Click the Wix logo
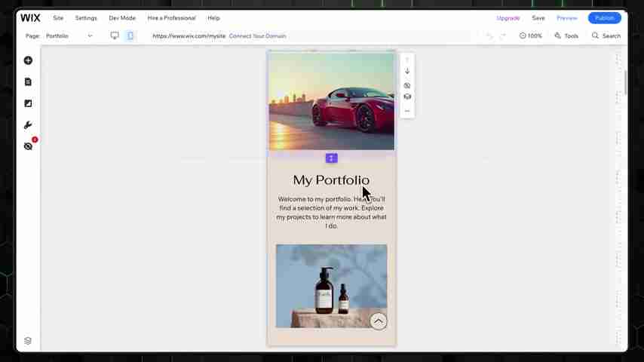Viewport: 644px width, 362px height. click(30, 18)
